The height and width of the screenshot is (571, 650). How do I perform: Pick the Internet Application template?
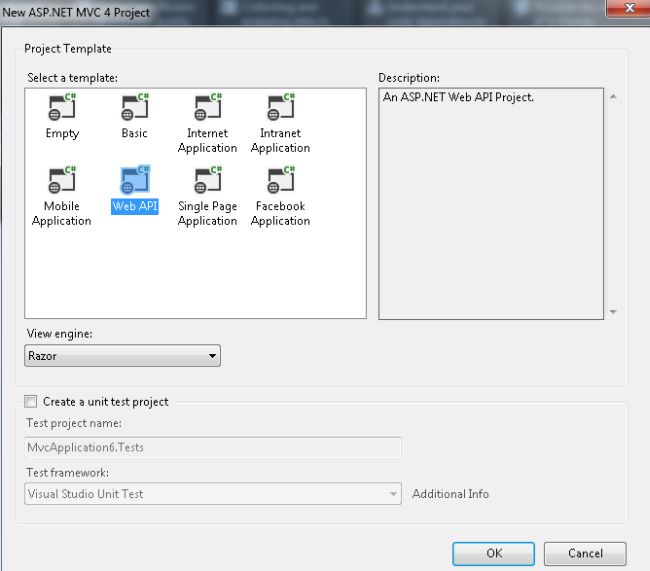[208, 124]
